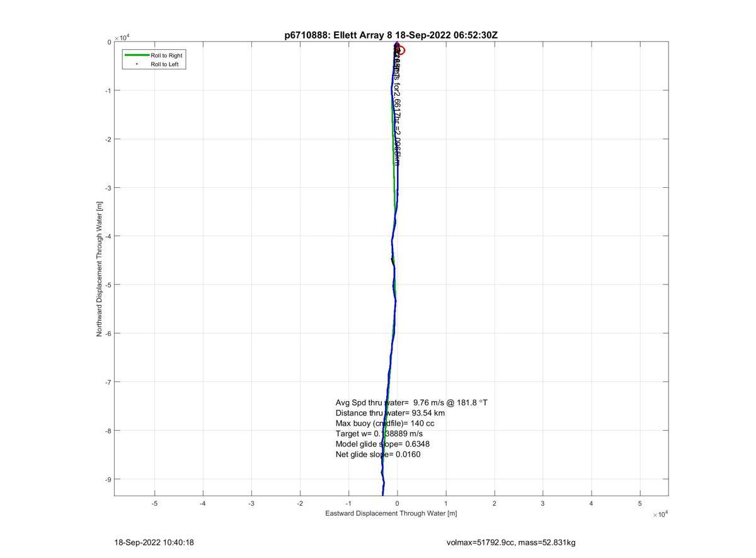The height and width of the screenshot is (558, 756).
Task: Click the y-axis tick label '-6'
Action: pos(108,334)
